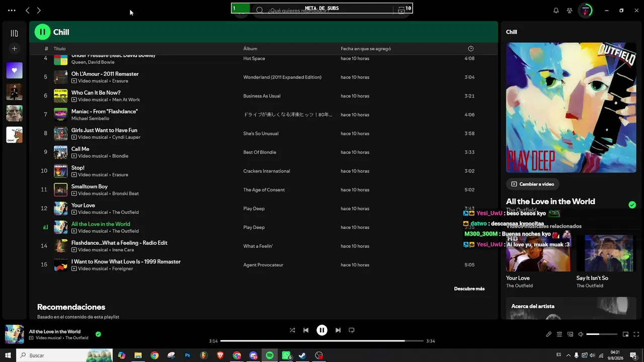
Task: Open Liked Songs heart tile
Action: coord(14,70)
